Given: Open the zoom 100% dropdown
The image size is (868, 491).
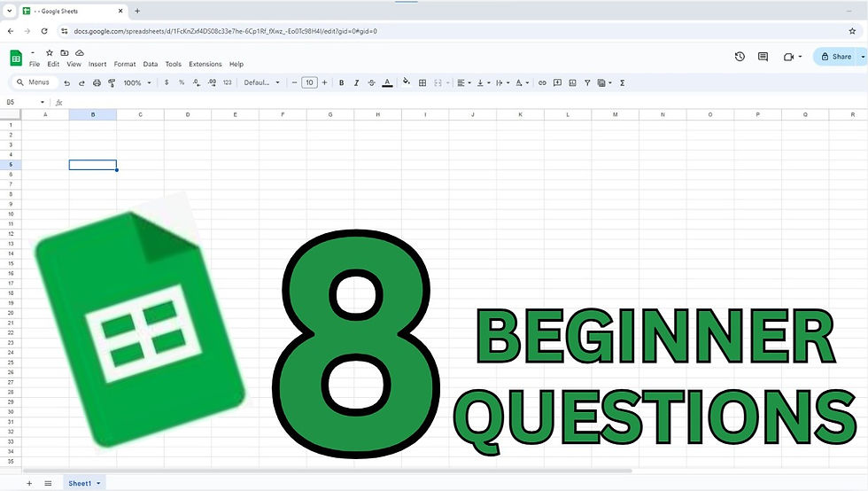Looking at the screenshot, I should 136,82.
